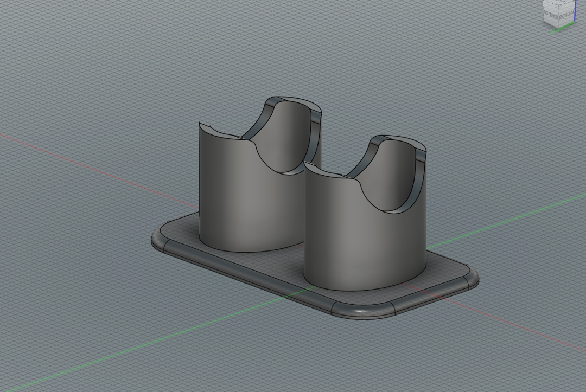Click the IZQUIERDA face of the ViewCube
The image size is (586, 392).
tap(567, 15)
